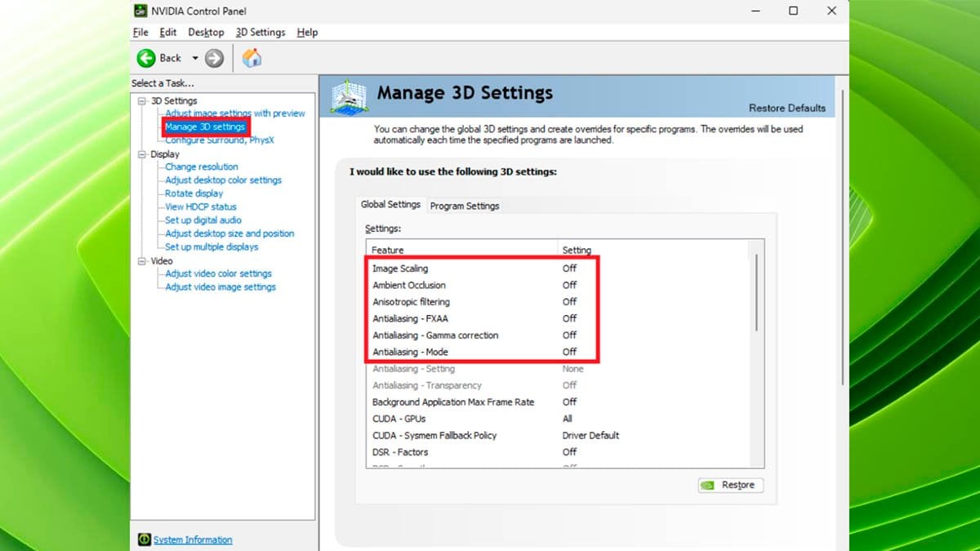
Task: Click the Restore button
Action: (x=731, y=485)
